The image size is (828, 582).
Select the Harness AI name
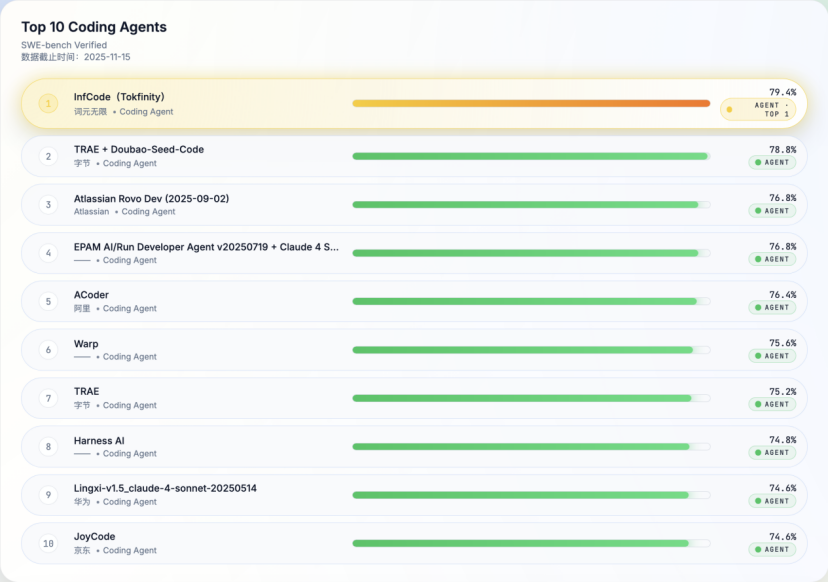99,440
